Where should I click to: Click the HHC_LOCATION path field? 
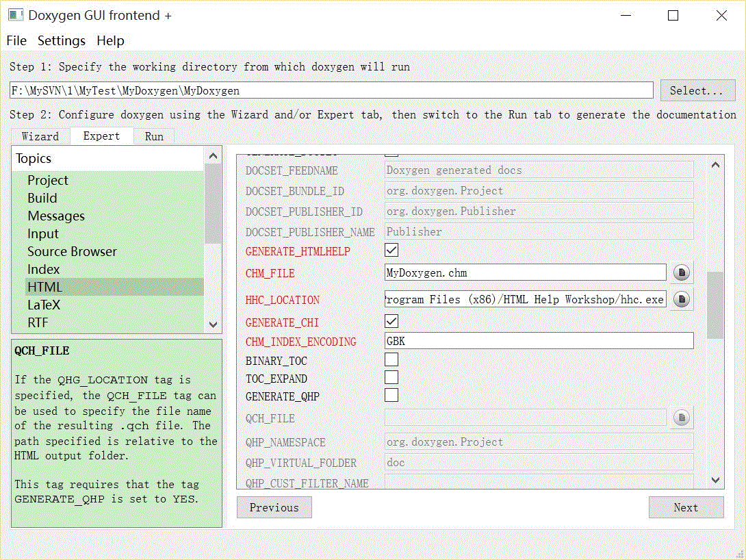point(525,299)
